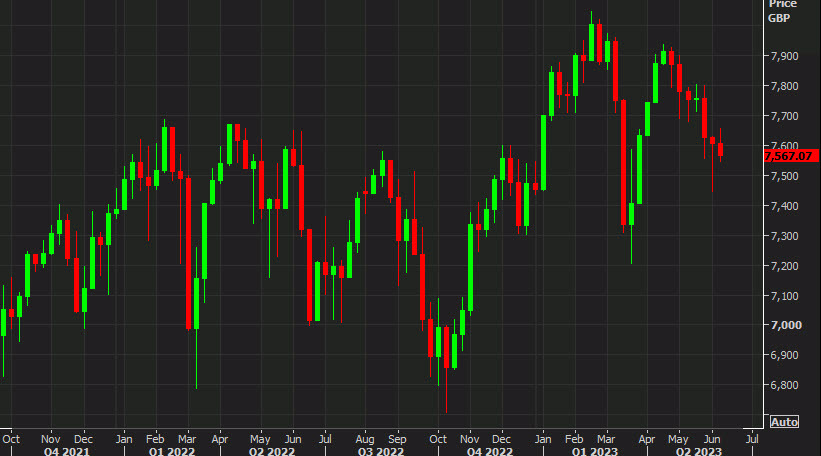This screenshot has height=456, width=821.
Task: Select the current price label 7,567.07
Action: (791, 156)
